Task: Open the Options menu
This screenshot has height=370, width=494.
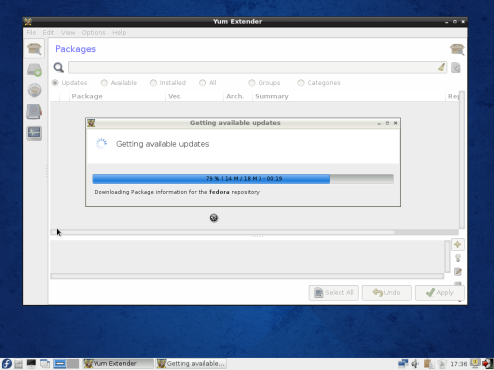Action: click(93, 32)
